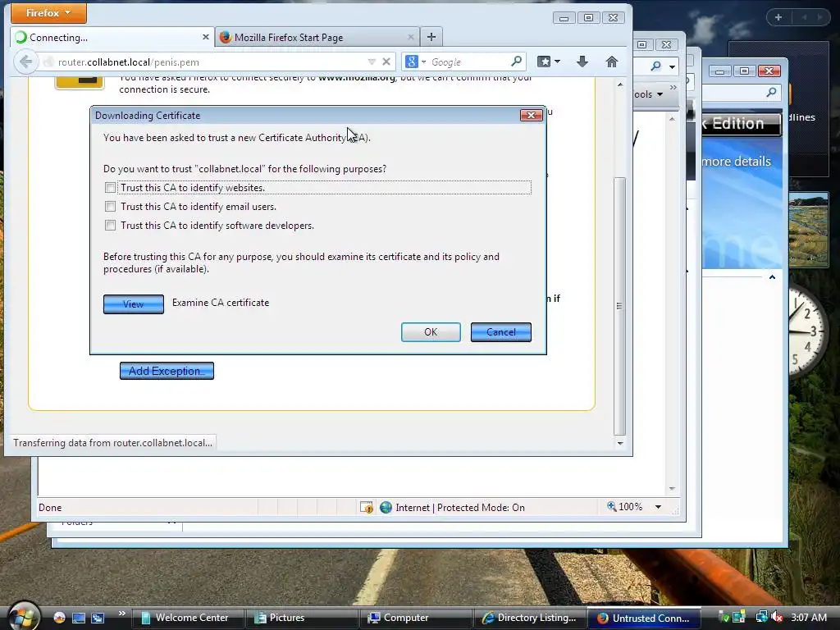Click the security shield tray icon

(724, 617)
